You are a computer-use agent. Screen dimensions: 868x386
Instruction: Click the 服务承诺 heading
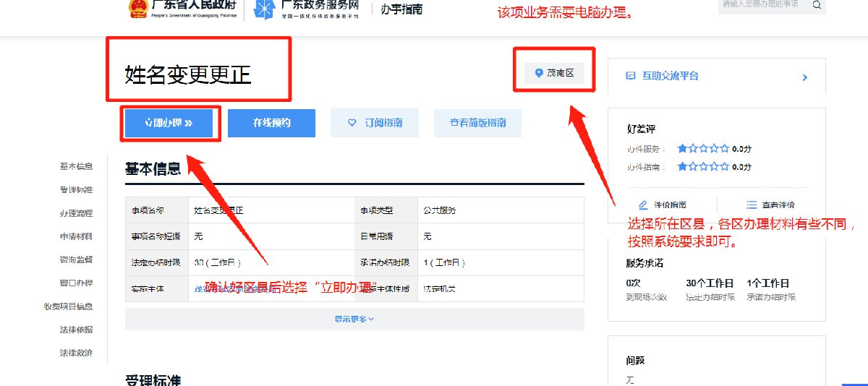tap(644, 263)
